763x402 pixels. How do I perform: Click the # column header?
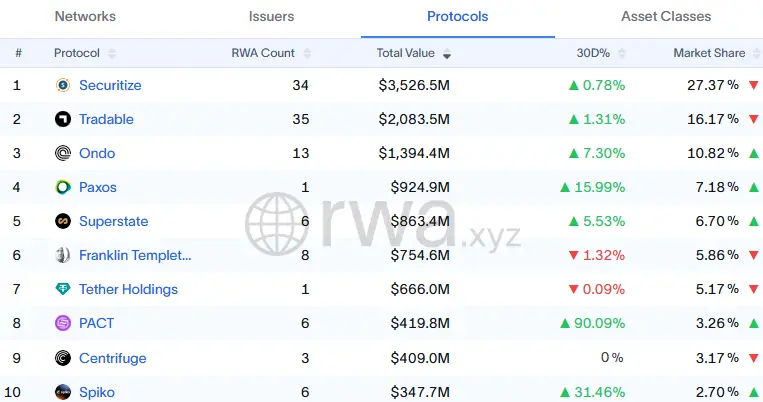[x=18, y=53]
